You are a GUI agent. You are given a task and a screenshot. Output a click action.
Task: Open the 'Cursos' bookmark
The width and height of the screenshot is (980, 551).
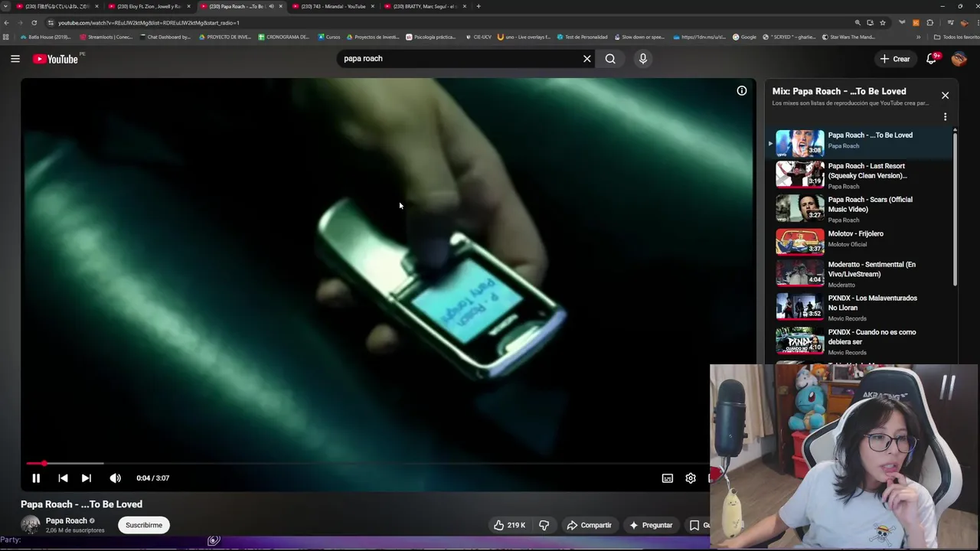coord(329,37)
